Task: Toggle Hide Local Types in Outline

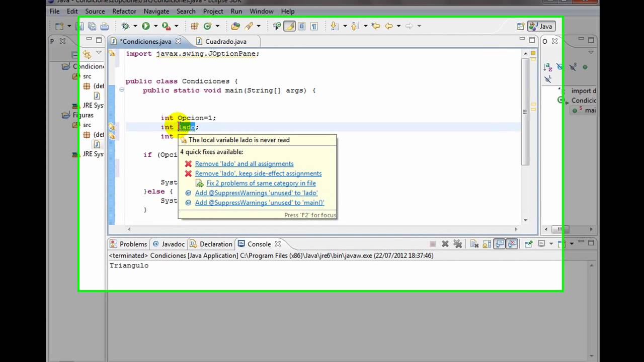Action: pyautogui.click(x=548, y=79)
